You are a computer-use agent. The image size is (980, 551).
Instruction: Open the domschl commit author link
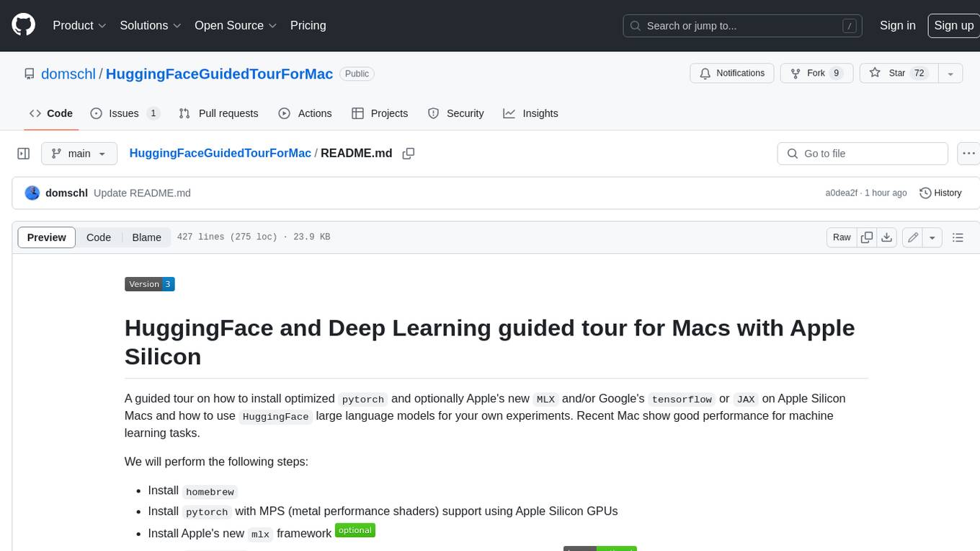[x=66, y=193]
